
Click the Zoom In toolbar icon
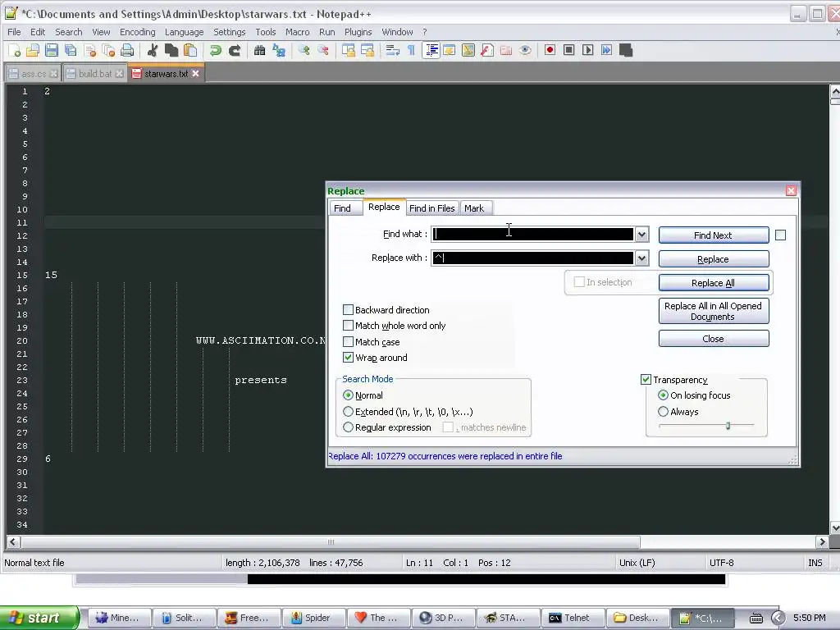tap(304, 50)
